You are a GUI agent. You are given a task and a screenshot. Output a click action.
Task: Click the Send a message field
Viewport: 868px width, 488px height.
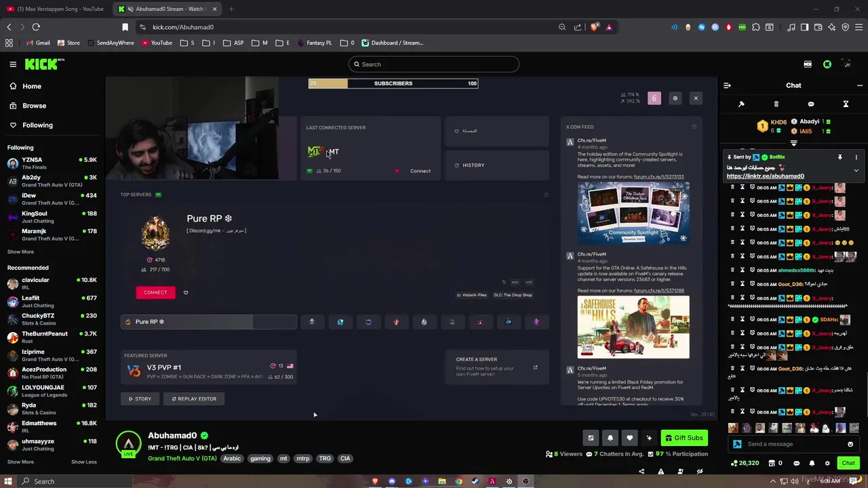pyautogui.click(x=793, y=445)
